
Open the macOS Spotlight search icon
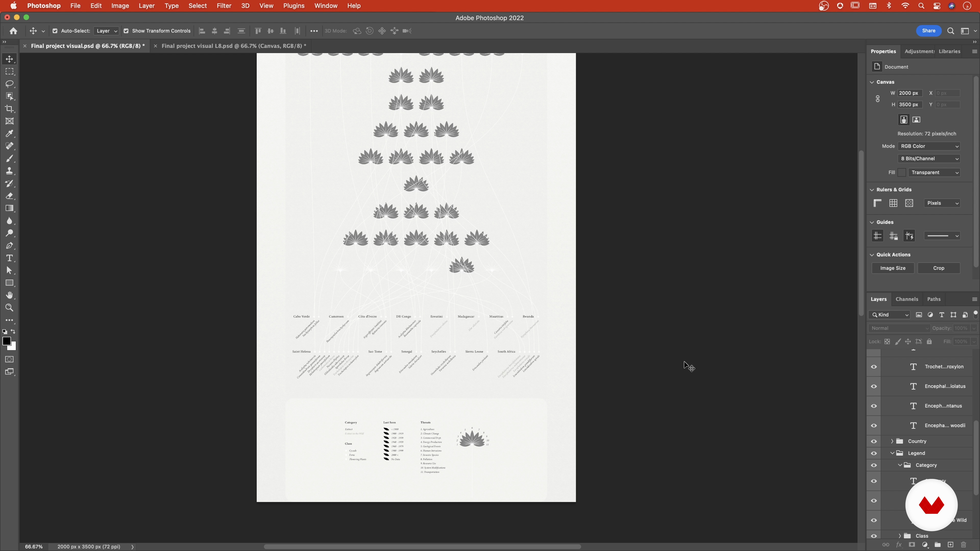tap(921, 6)
